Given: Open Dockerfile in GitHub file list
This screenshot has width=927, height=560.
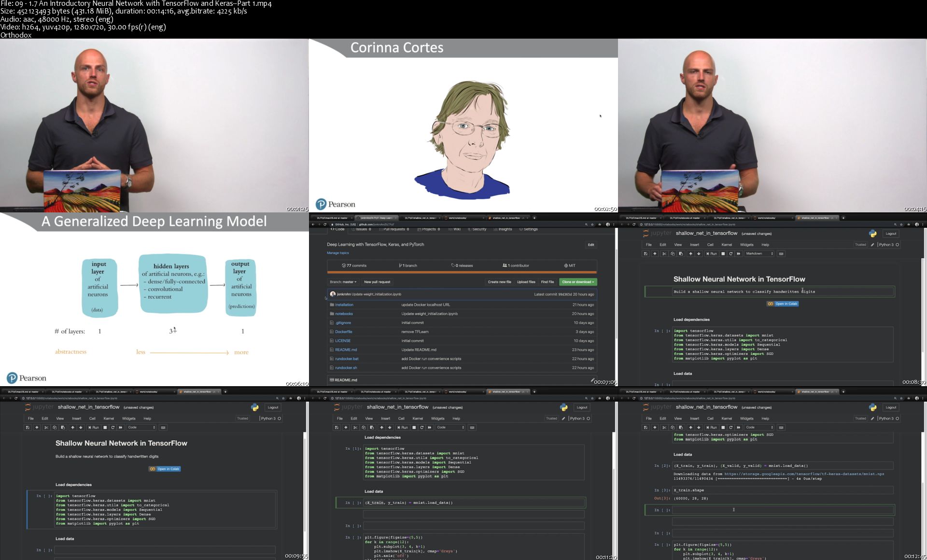Looking at the screenshot, I should tap(344, 332).
